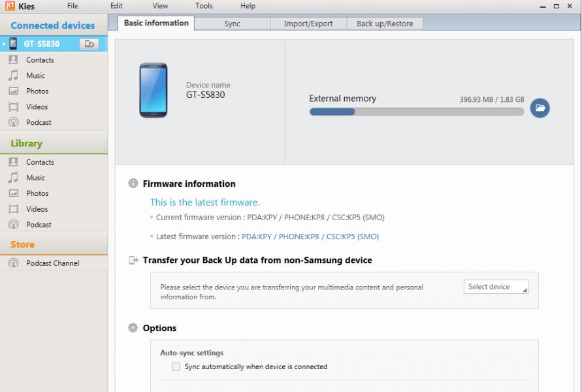Click the Sync tab
582x392 pixels.
pos(233,23)
